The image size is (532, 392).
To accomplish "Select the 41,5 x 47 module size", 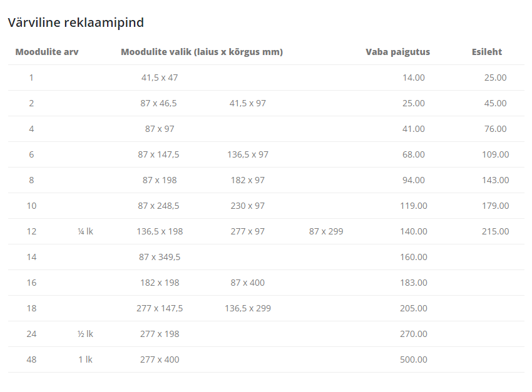I will tap(160, 78).
